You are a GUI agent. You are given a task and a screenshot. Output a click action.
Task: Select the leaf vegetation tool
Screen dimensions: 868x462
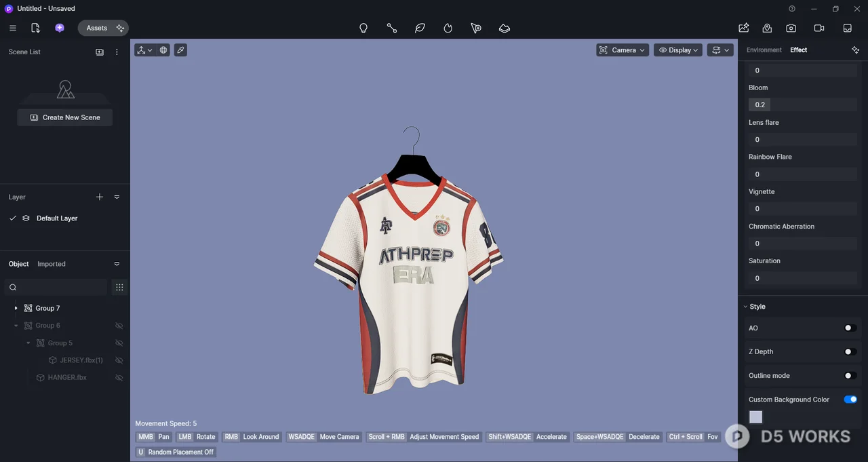[420, 28]
